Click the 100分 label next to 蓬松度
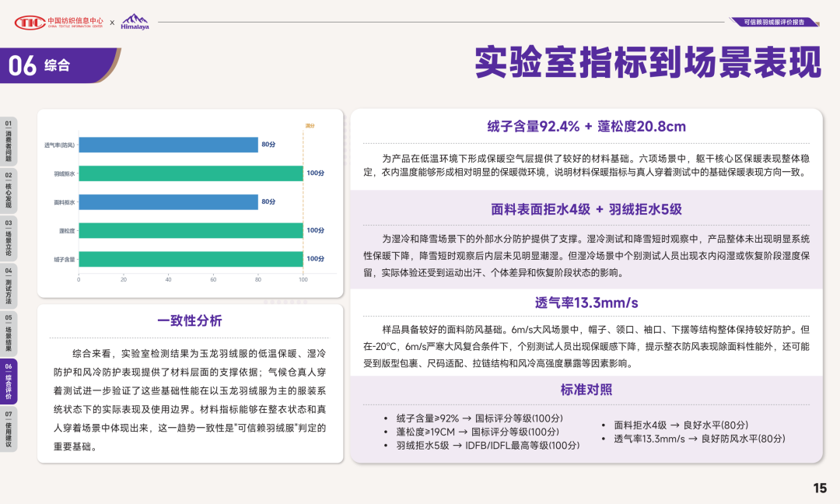840x504 pixels. point(316,230)
